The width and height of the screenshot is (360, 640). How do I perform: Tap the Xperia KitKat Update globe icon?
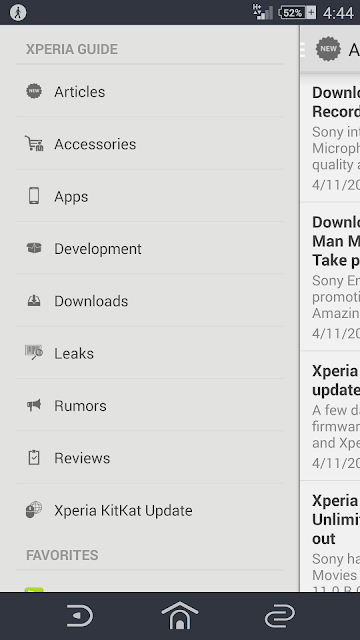[x=34, y=510]
